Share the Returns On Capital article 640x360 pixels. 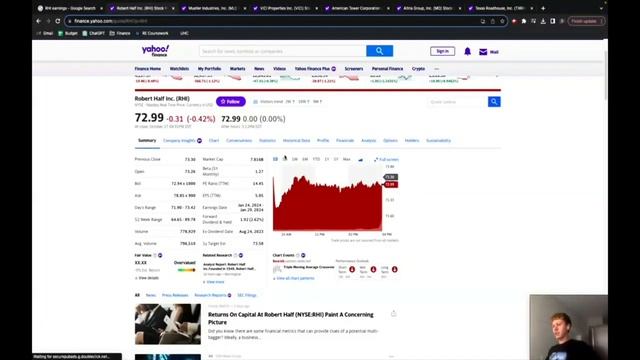tap(393, 313)
